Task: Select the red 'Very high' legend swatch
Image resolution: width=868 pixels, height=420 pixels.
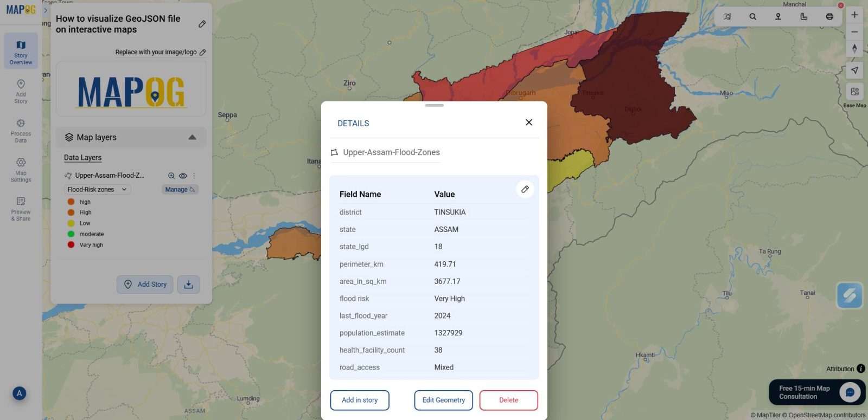Action: pyautogui.click(x=71, y=245)
